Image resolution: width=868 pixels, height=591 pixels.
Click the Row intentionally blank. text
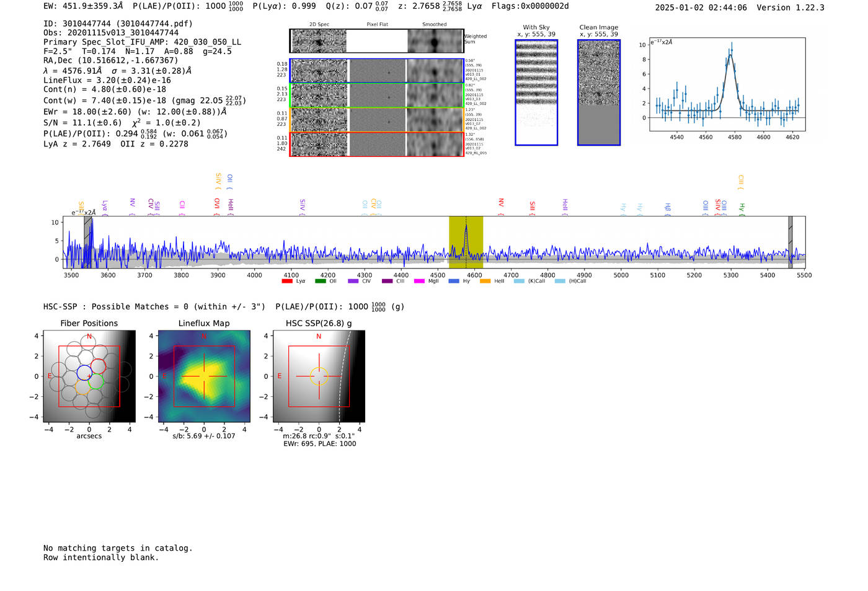click(x=101, y=558)
